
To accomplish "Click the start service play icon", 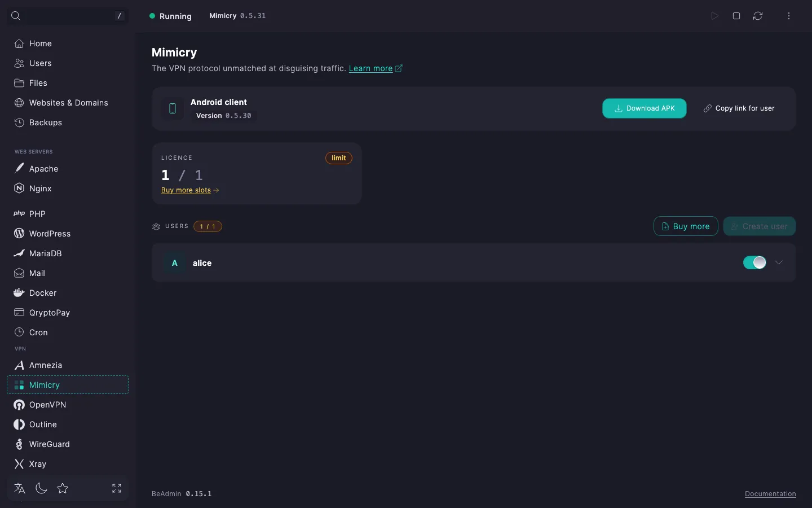I will pos(714,16).
